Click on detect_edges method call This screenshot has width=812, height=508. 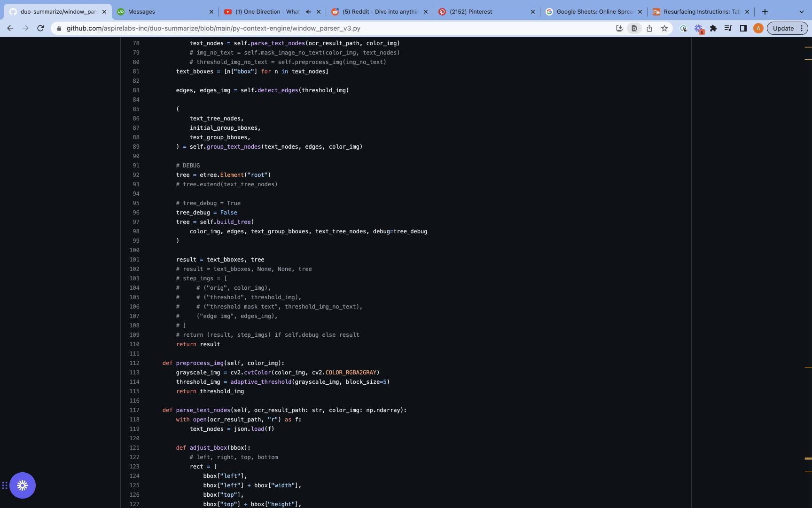[x=278, y=90]
